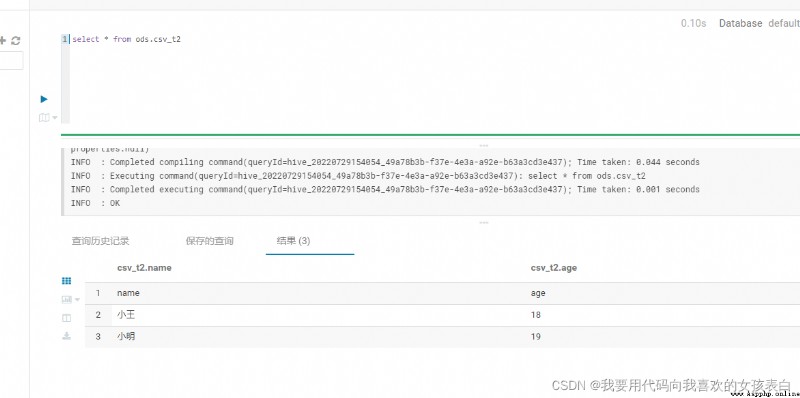Click the 'INFO : OK' log line
The image size is (800, 398).
[x=95, y=203]
